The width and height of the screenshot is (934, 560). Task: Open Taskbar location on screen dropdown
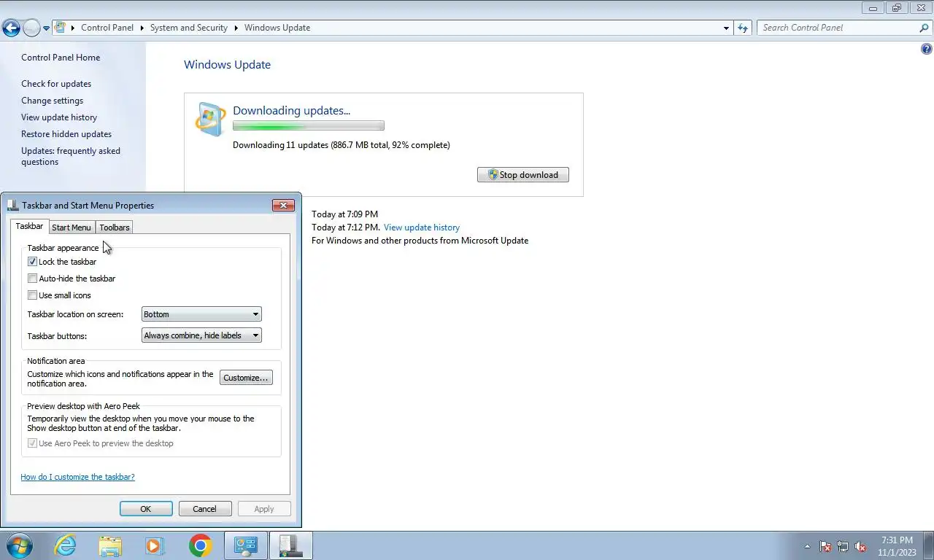[x=201, y=314]
